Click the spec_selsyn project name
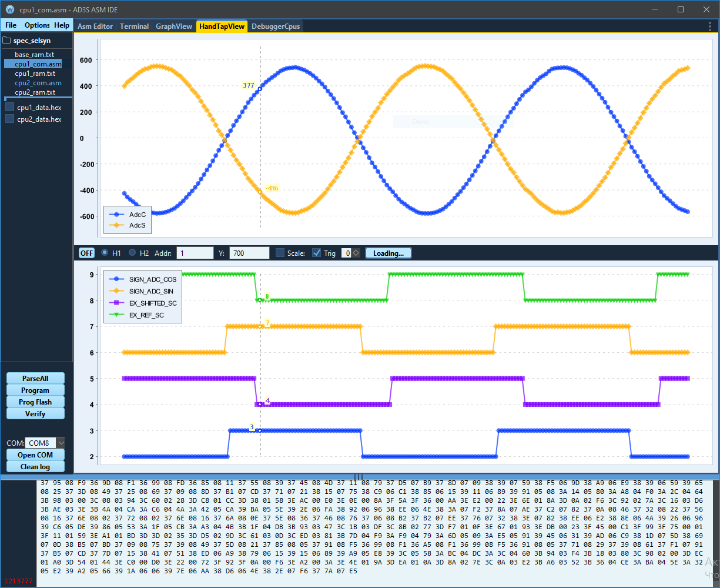 32,41
